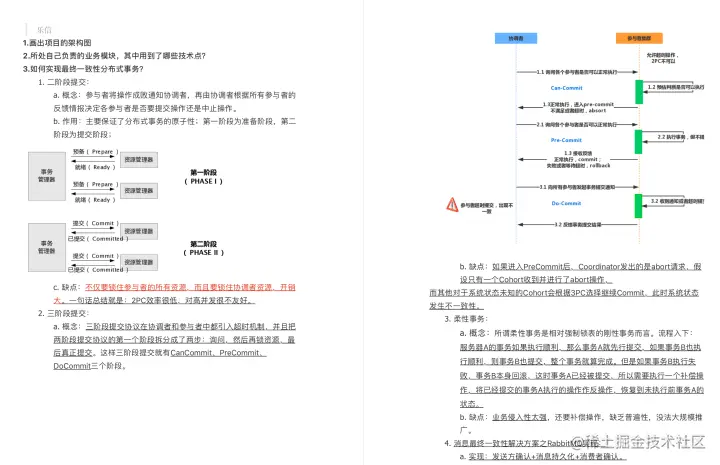
Task: Click the heading '2. 三阶段提交:'
Action: tap(63, 313)
